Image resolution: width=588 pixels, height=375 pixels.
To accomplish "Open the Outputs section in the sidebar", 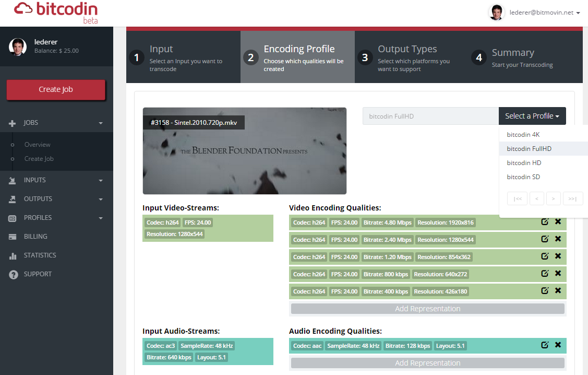I will pyautogui.click(x=39, y=198).
